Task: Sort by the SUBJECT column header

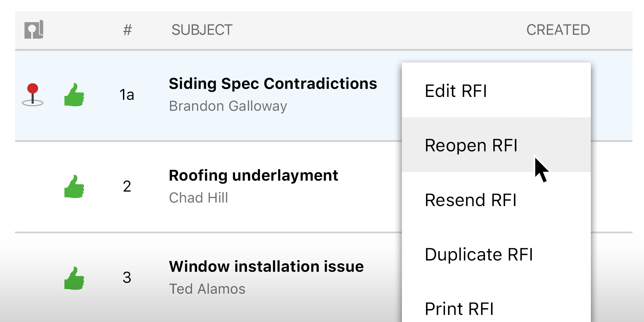Action: click(x=202, y=30)
